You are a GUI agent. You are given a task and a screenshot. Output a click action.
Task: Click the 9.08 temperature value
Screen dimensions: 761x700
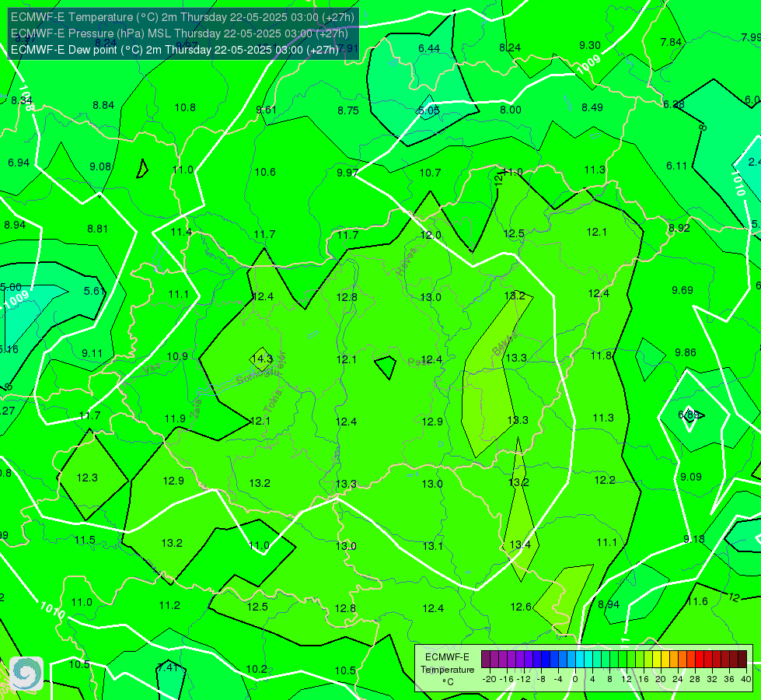(100, 166)
